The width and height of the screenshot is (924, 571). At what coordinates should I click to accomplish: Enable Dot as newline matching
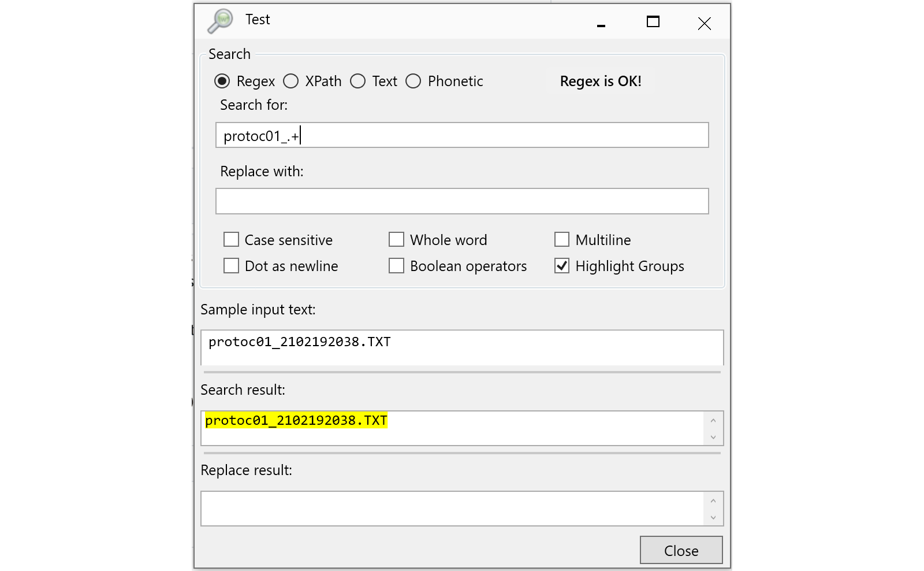[x=231, y=266]
